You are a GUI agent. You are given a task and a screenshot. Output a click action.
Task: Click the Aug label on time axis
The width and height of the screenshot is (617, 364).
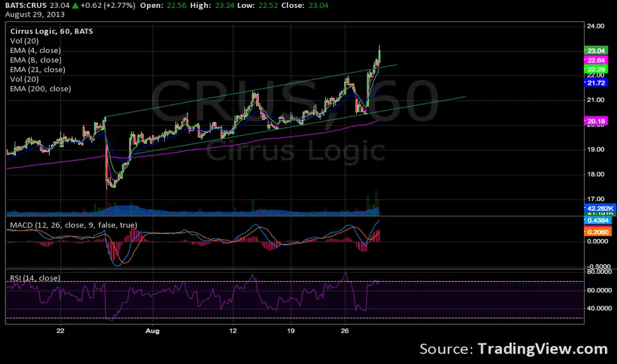[x=152, y=331]
